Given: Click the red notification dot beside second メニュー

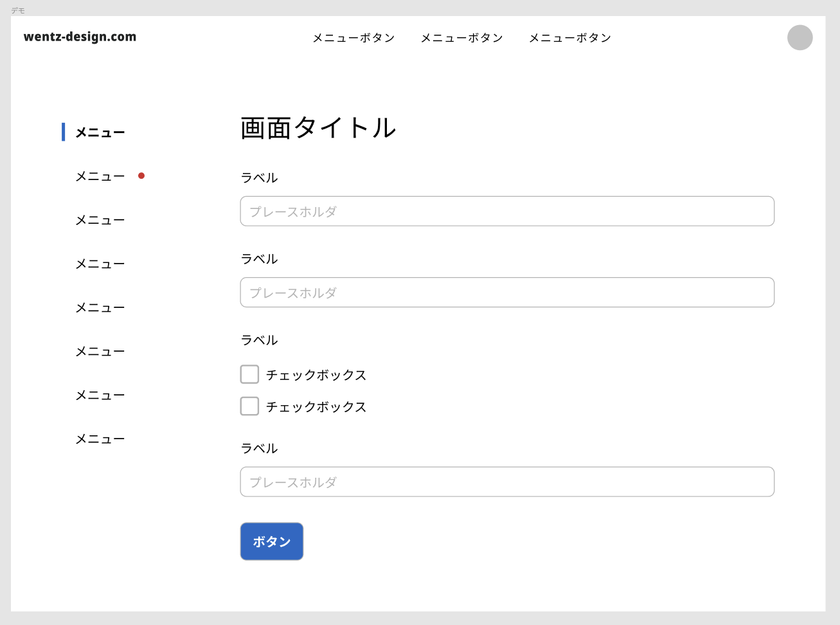Looking at the screenshot, I should click(x=141, y=175).
